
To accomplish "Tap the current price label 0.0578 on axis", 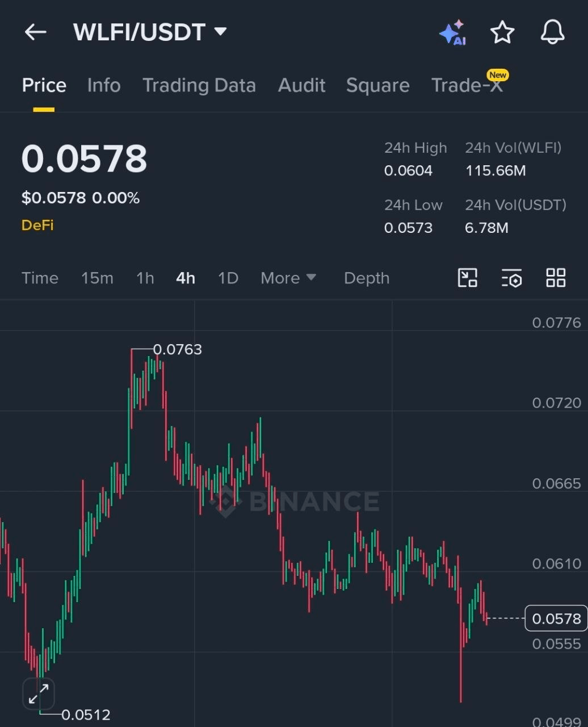I will (x=556, y=618).
